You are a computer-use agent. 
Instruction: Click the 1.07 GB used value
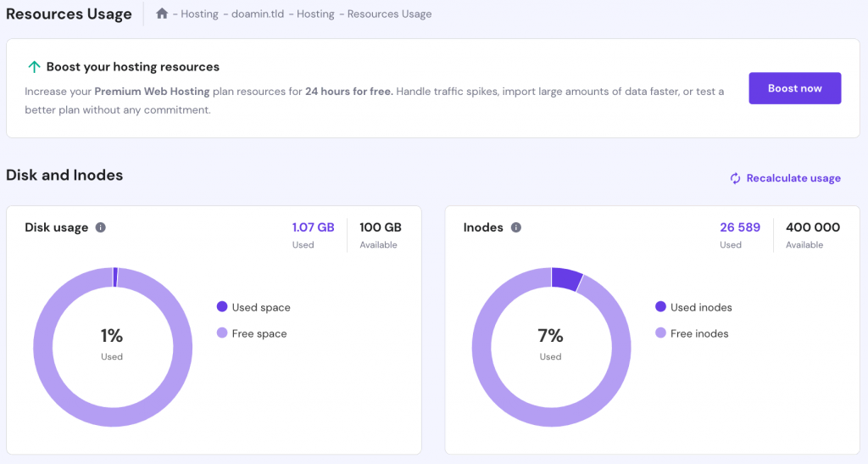pos(313,227)
